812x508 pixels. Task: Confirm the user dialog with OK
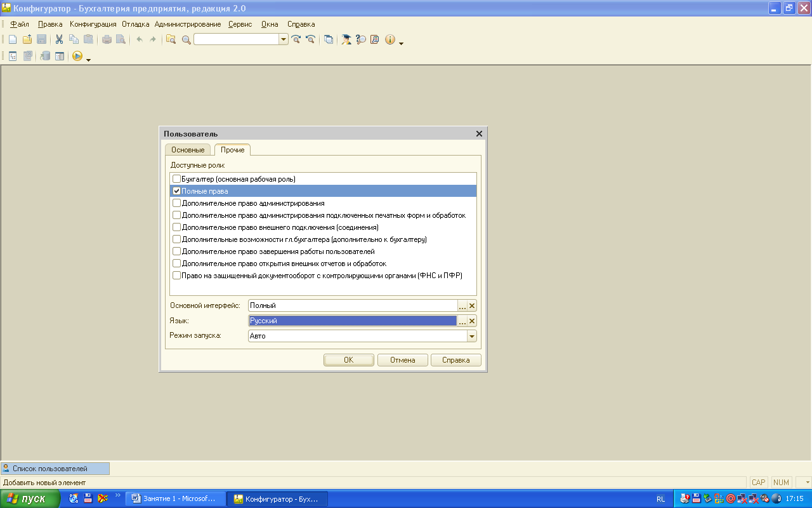click(x=348, y=360)
